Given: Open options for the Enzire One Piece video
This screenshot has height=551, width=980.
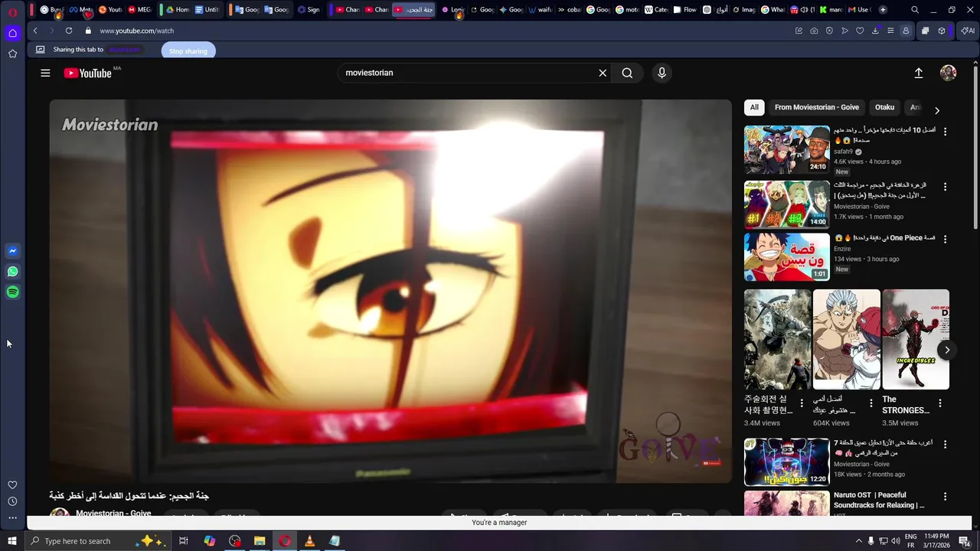Looking at the screenshot, I should 945,239.
